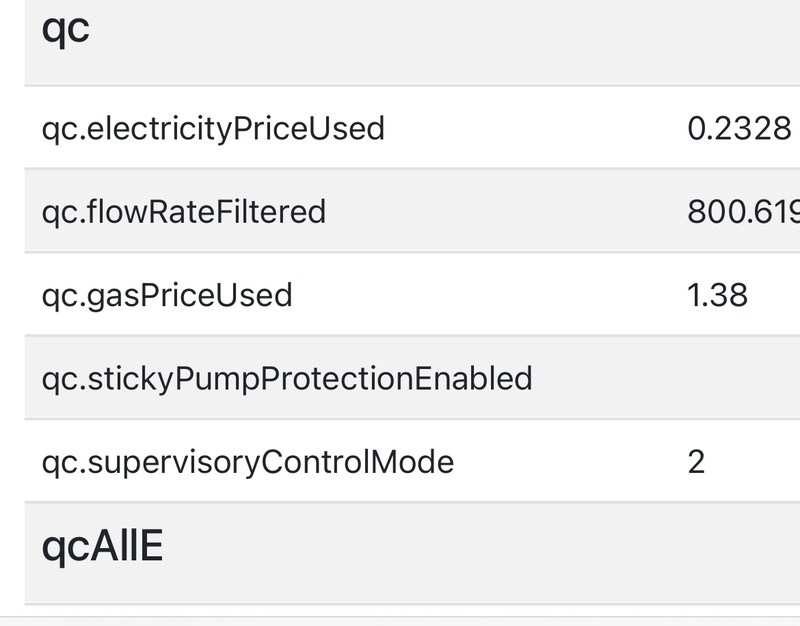Click the electricity price value 0.2328
Screen dimensions: 800x626
pyautogui.click(x=739, y=128)
